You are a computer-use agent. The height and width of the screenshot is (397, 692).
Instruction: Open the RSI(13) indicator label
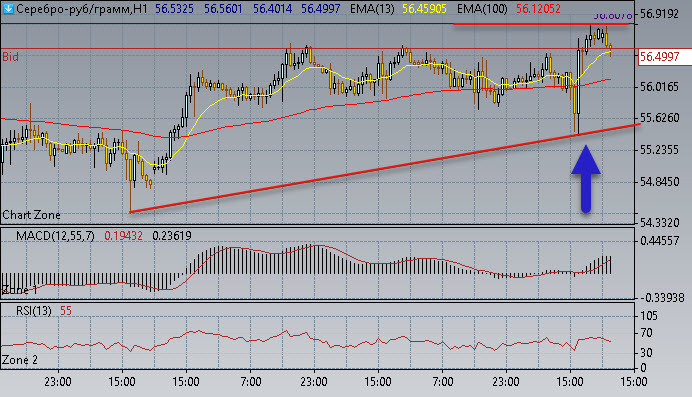point(34,311)
